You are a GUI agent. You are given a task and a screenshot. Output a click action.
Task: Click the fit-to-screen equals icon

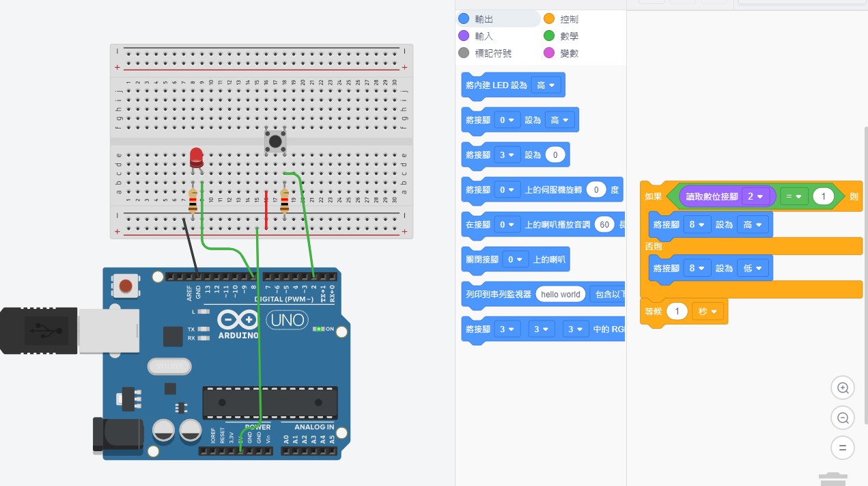843,448
